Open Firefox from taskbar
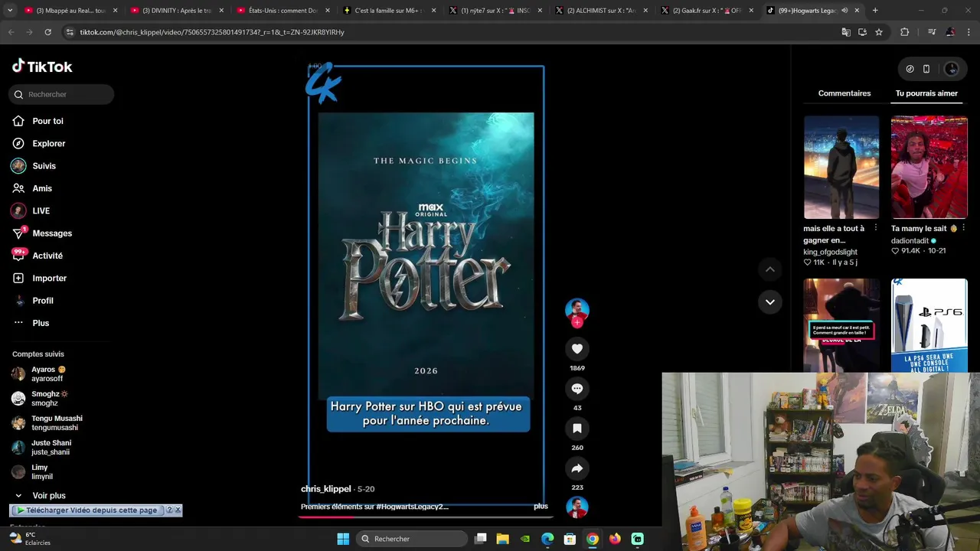This screenshot has width=980, height=551. (x=615, y=539)
